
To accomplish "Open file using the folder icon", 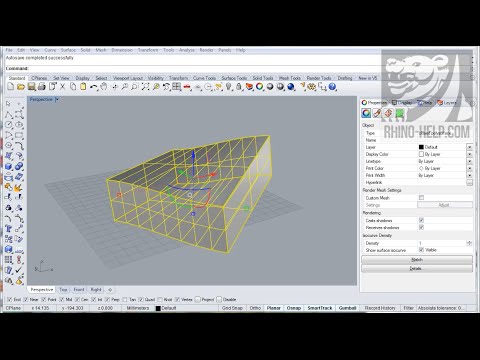I will [21, 87].
